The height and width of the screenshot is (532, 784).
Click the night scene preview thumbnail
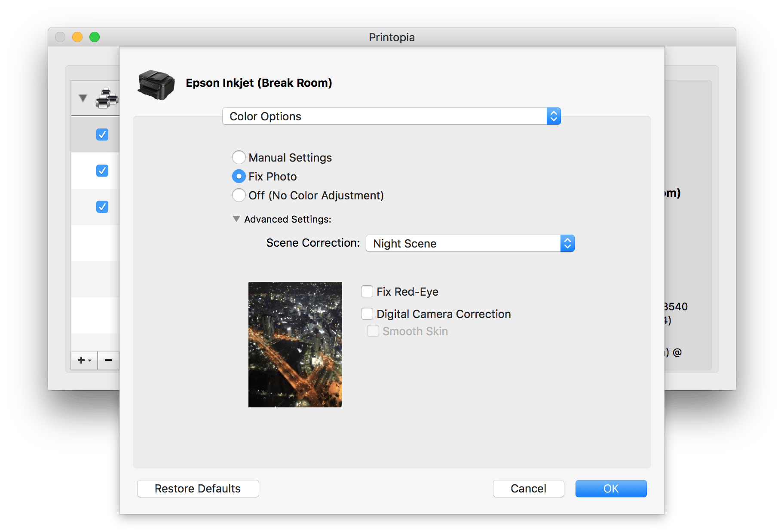295,345
